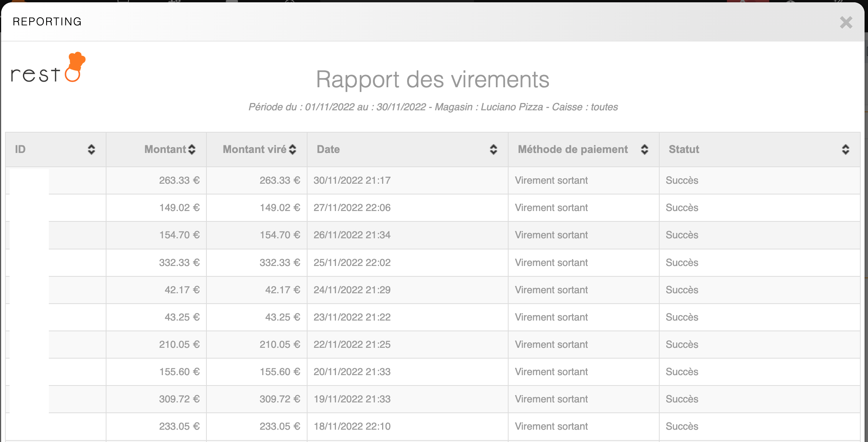Click the Statut header text

(x=683, y=150)
